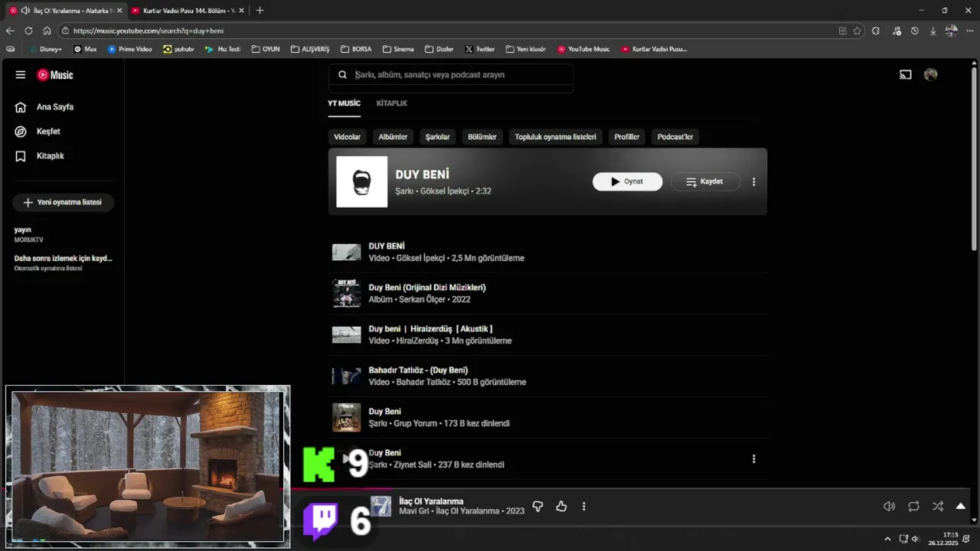Like the playing song İlaç Ol Yaralarıma
The height and width of the screenshot is (551, 980).
click(x=561, y=507)
